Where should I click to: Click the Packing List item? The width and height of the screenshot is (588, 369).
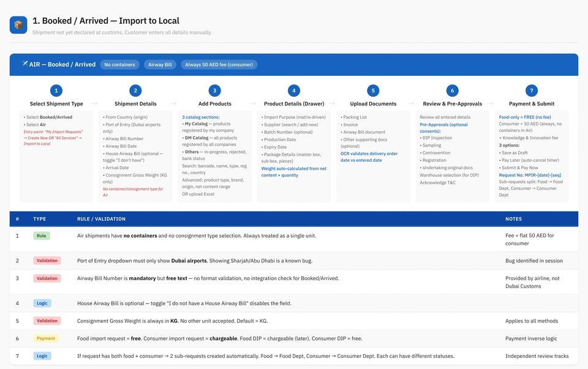(353, 117)
